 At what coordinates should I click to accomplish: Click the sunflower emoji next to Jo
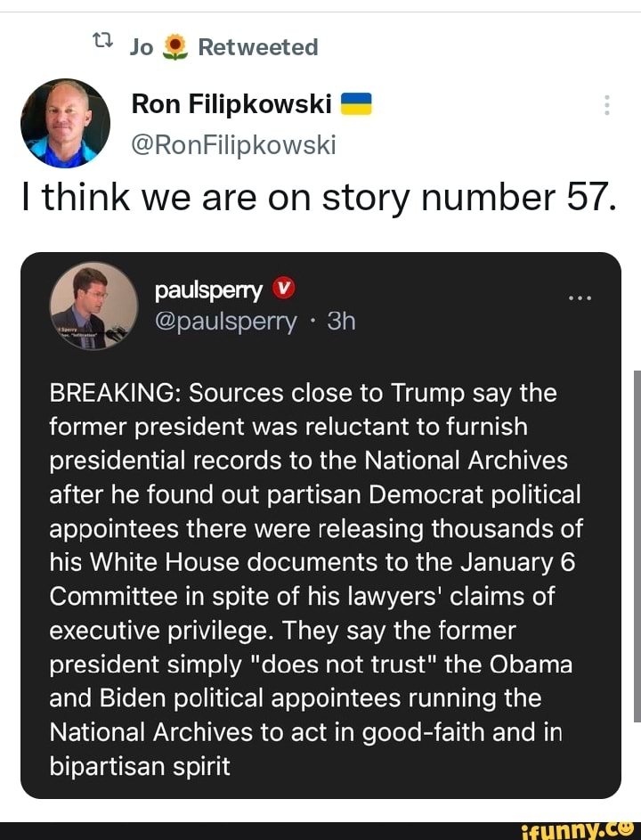(176, 47)
